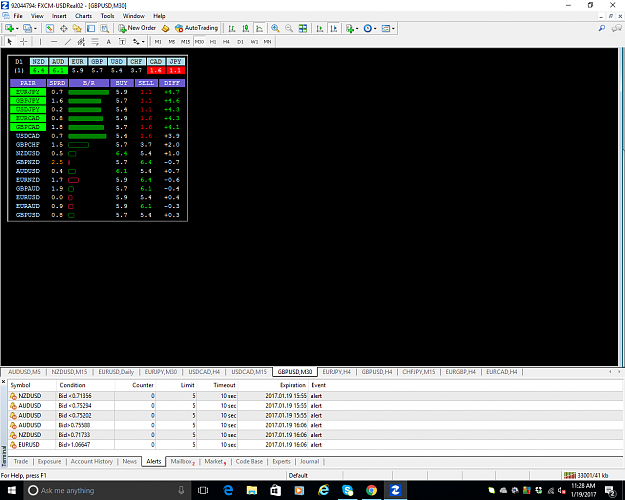The width and height of the screenshot is (625, 500).
Task: Expand the Templates dropdown arrow
Action: pyautogui.click(x=393, y=29)
